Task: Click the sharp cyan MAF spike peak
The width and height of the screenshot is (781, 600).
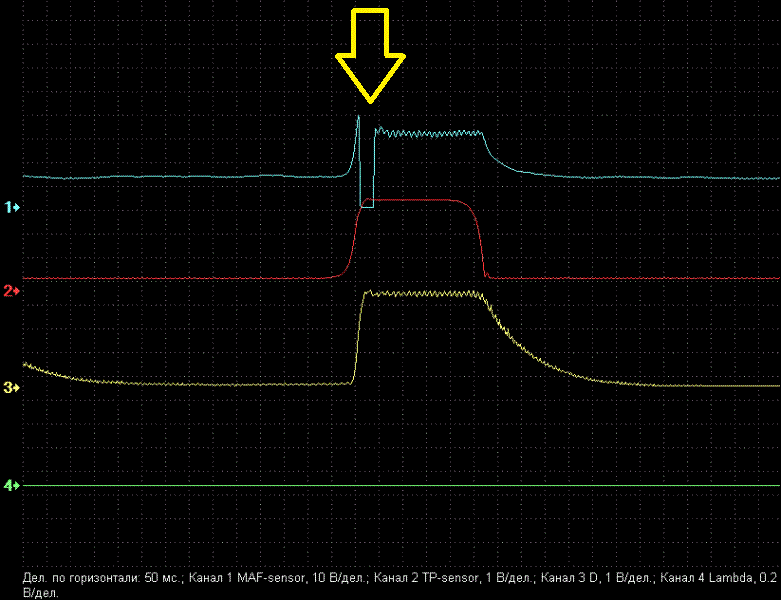Action: coord(358,118)
